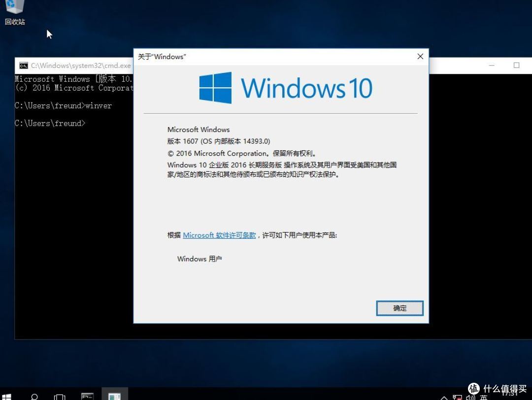Click the cmd.exe window title text
The height and width of the screenshot is (400, 532).
point(81,66)
